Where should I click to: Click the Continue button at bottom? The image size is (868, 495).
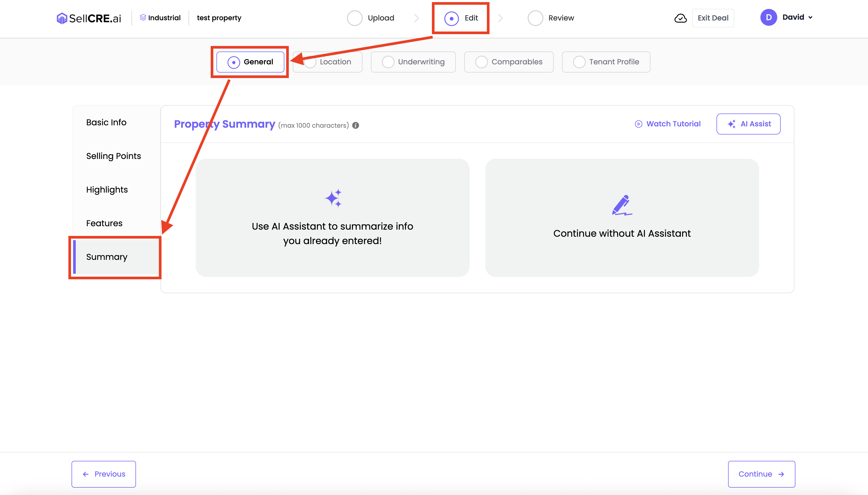(x=761, y=474)
